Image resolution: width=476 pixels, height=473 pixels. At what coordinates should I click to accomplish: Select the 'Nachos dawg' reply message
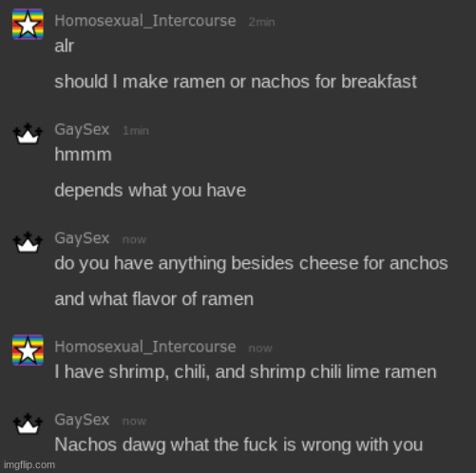[x=238, y=445]
